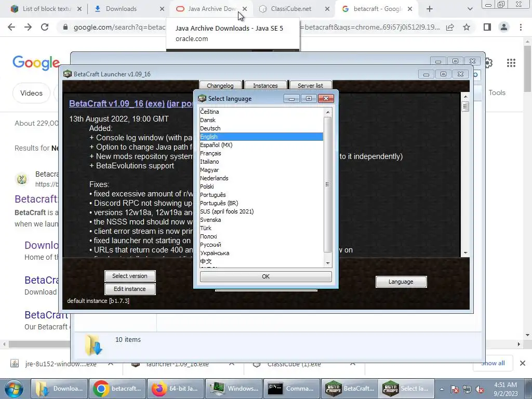Click the changelog scrollbar down arrow
The width and height of the screenshot is (532, 399).
tap(465, 252)
